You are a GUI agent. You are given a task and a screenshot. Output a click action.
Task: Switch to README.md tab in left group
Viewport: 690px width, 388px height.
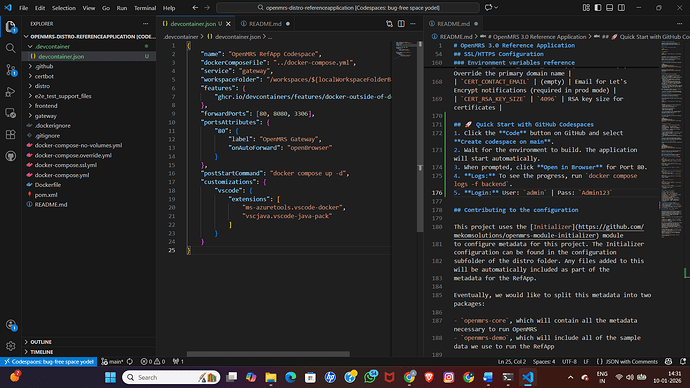coord(265,24)
